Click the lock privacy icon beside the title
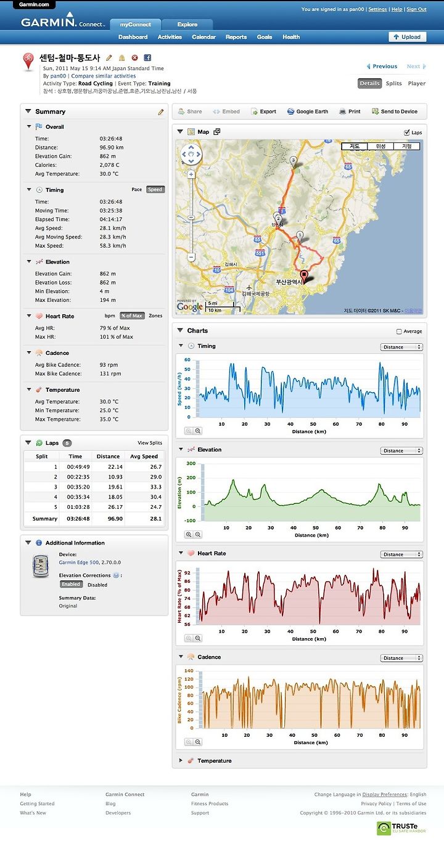Screen dimensions: 444x868 [122, 57]
